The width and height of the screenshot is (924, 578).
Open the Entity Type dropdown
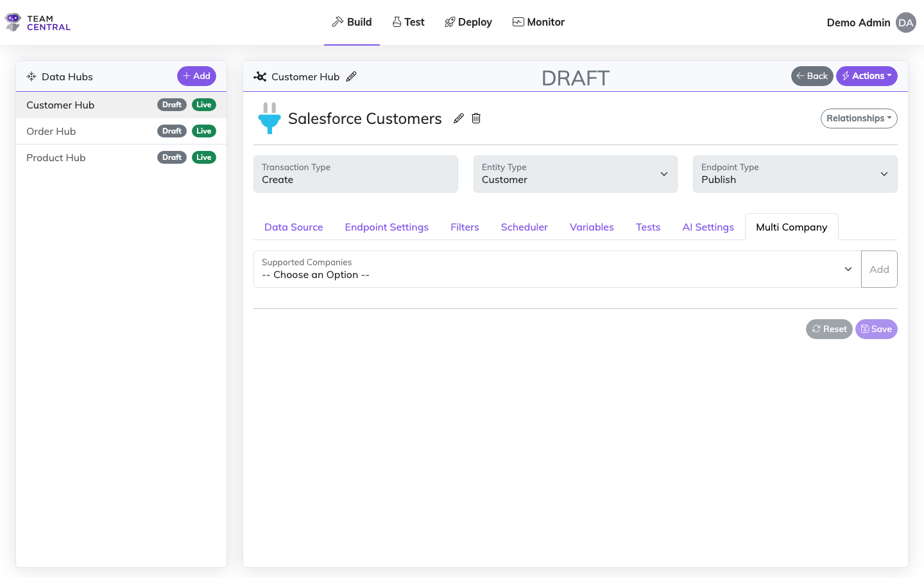click(663, 173)
